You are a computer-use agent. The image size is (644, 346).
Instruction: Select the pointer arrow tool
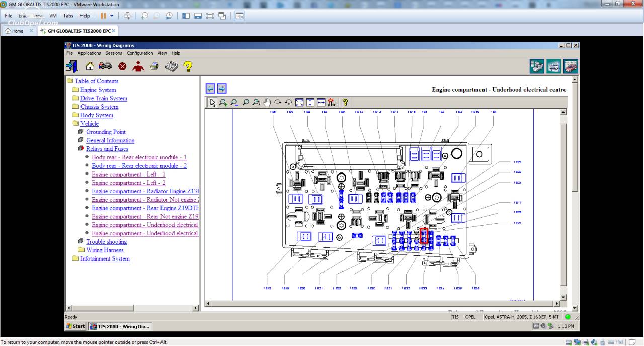[x=213, y=102]
